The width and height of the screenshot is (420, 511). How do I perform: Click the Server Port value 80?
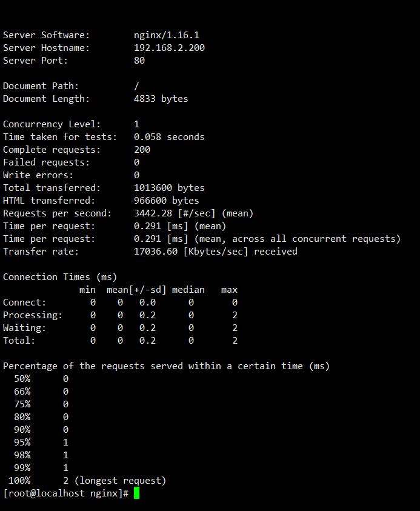coord(139,61)
